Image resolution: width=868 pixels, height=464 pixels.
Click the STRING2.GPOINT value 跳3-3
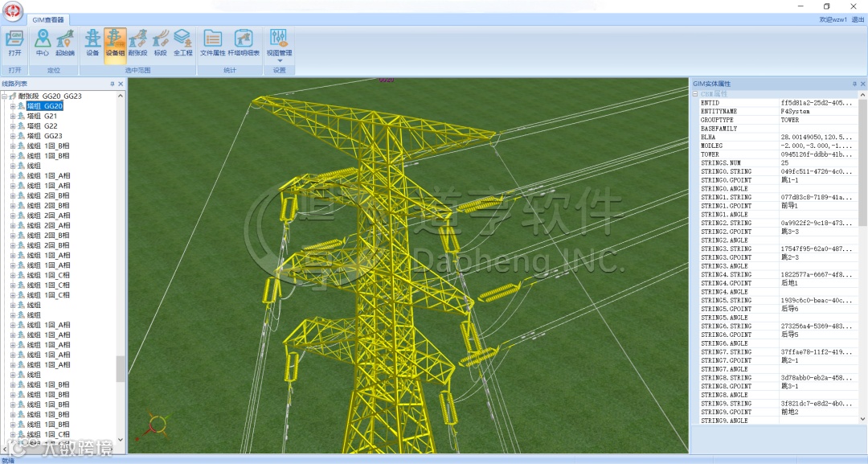pos(789,232)
